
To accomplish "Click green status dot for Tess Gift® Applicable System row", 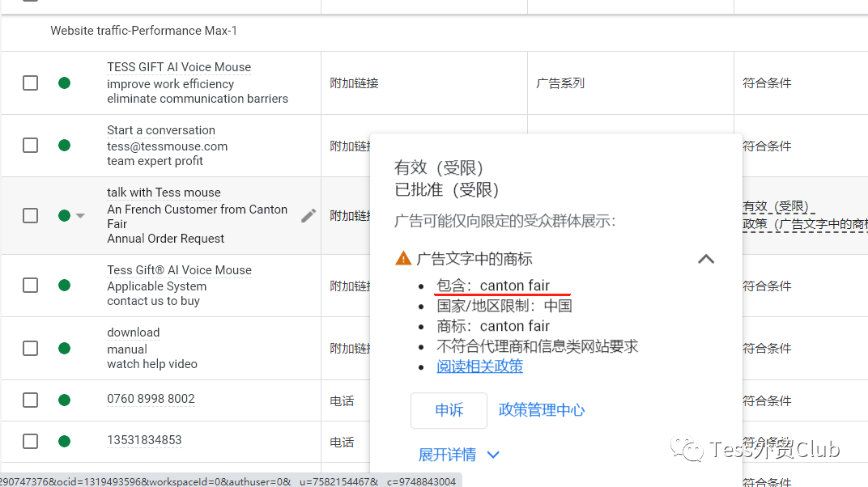I will [x=64, y=286].
